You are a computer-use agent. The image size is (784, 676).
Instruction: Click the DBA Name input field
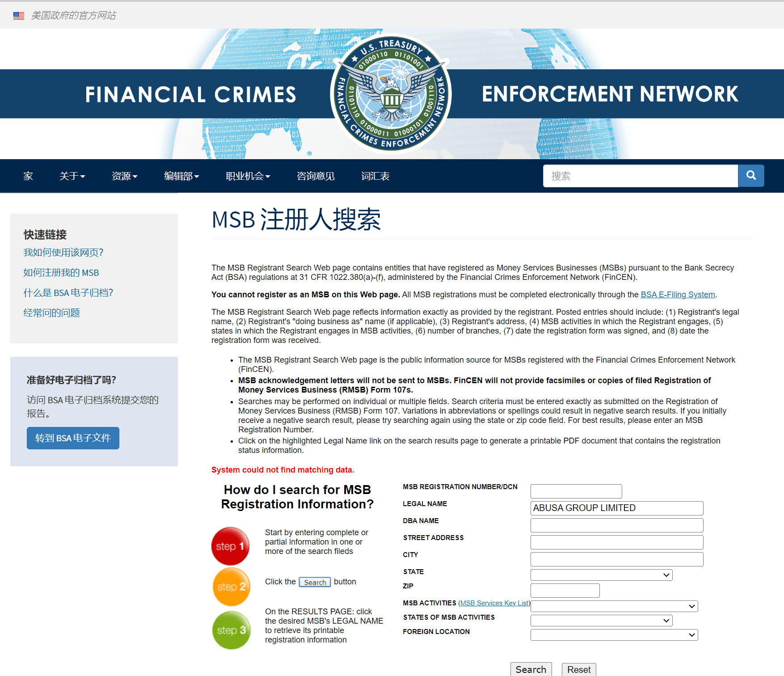click(x=617, y=525)
